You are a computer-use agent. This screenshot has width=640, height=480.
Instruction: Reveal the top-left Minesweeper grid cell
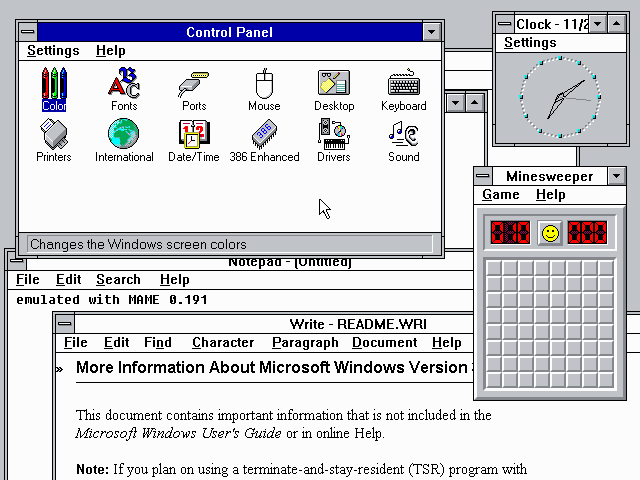coord(494,268)
